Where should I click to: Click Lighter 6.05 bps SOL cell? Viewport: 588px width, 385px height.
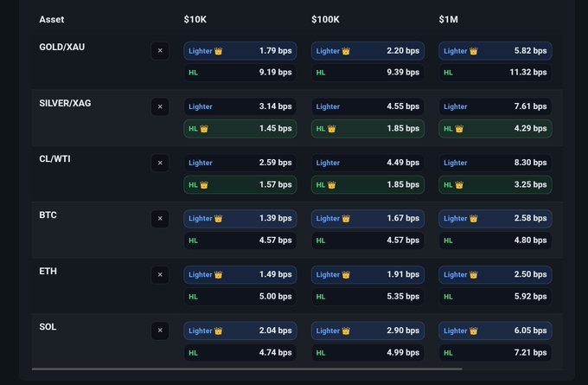tap(495, 330)
